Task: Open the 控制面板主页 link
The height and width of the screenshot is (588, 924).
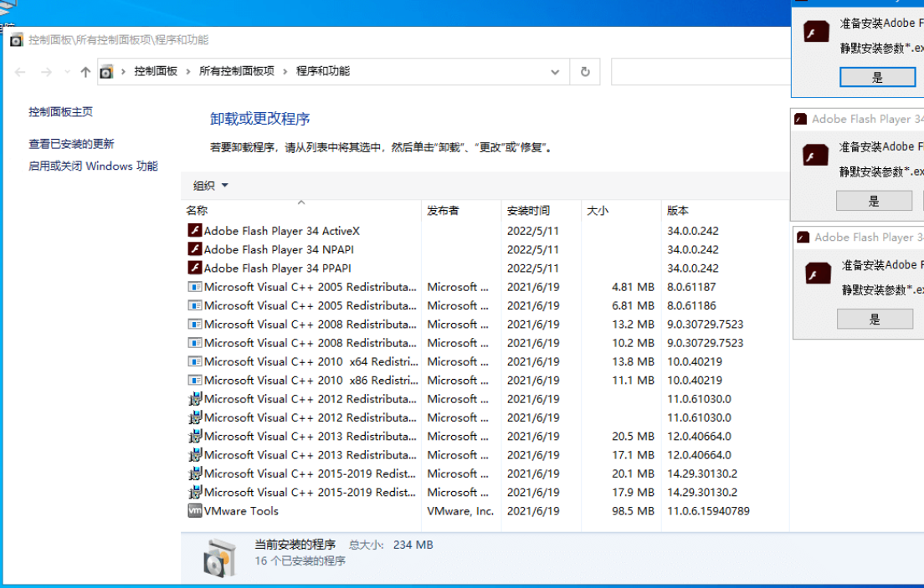Action: click(x=61, y=112)
